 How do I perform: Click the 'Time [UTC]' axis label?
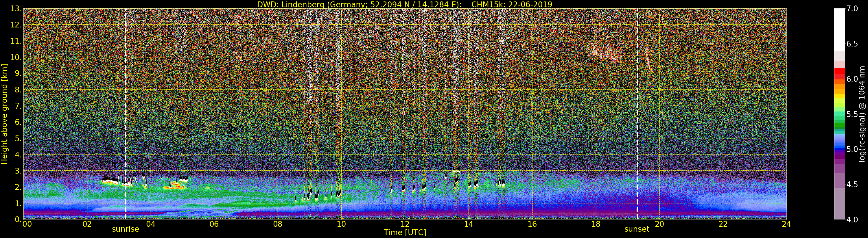pos(405,232)
